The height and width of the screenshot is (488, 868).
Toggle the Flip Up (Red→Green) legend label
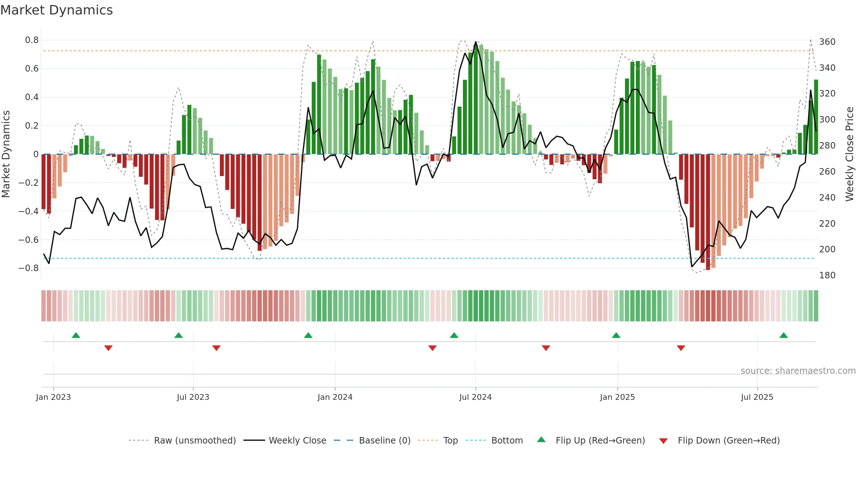[x=600, y=440]
